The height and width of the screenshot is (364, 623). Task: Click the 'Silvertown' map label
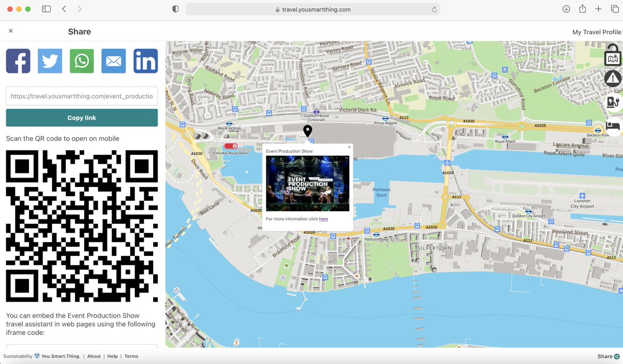point(434,249)
